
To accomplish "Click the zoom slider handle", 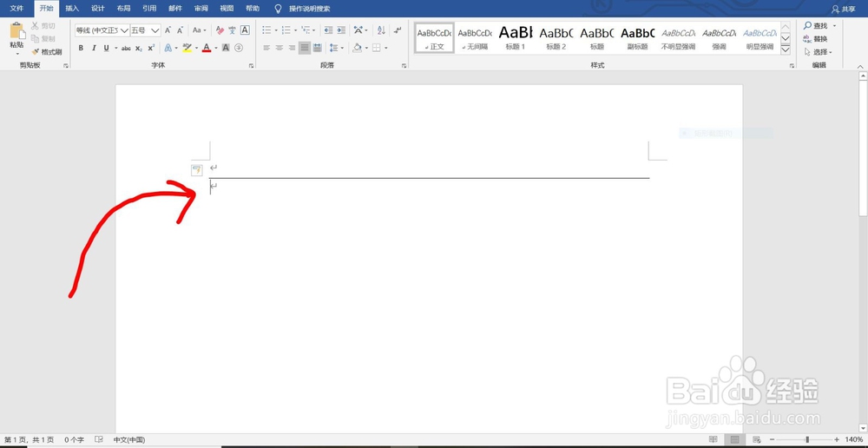I will tap(807, 439).
